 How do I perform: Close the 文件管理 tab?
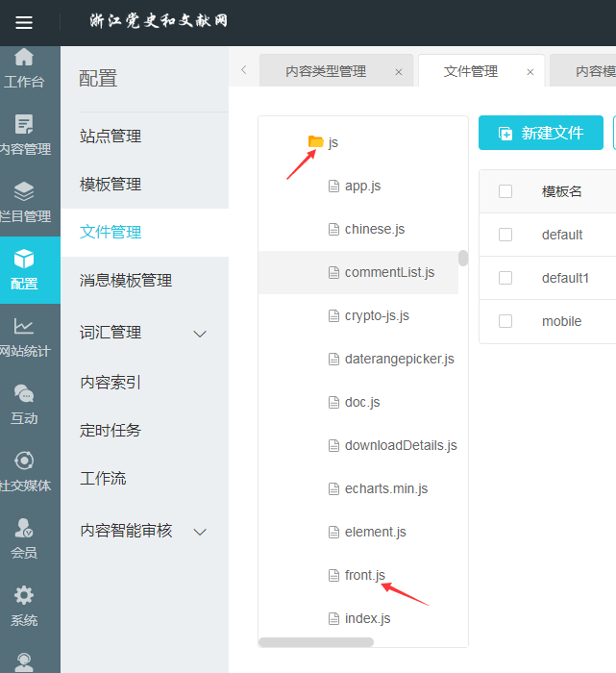point(530,72)
